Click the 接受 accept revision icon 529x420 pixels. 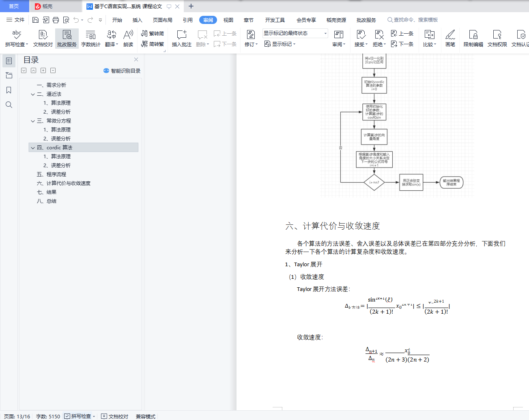[x=361, y=34]
